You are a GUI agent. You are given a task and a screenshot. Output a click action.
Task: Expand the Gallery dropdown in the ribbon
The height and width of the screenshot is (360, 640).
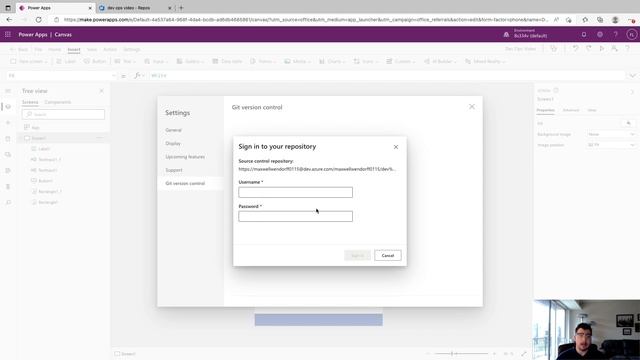(x=190, y=61)
